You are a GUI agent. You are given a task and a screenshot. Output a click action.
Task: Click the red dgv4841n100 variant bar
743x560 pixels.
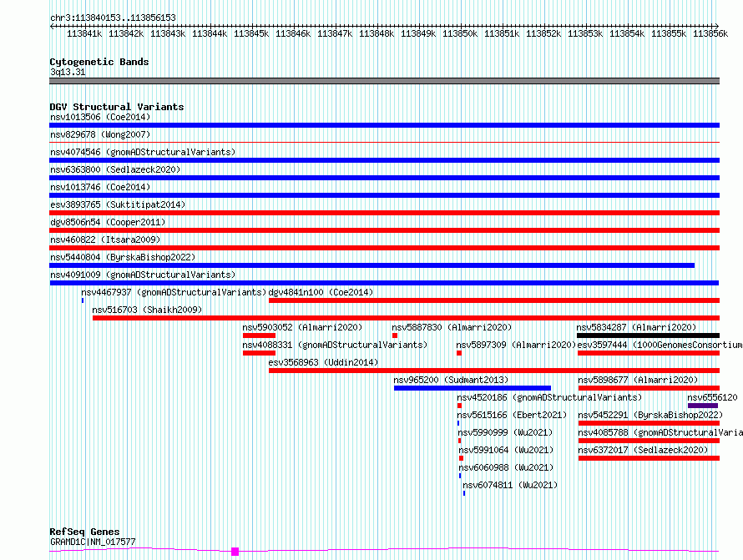click(x=494, y=300)
